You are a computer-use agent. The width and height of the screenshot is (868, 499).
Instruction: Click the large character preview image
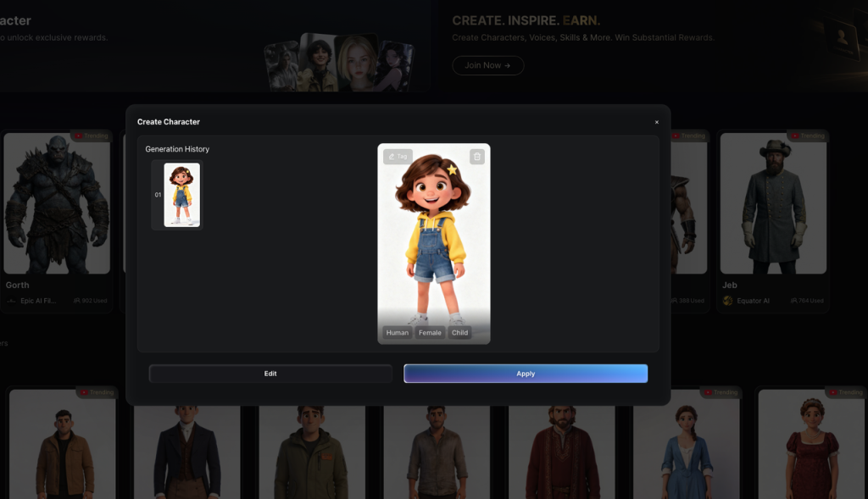point(433,243)
